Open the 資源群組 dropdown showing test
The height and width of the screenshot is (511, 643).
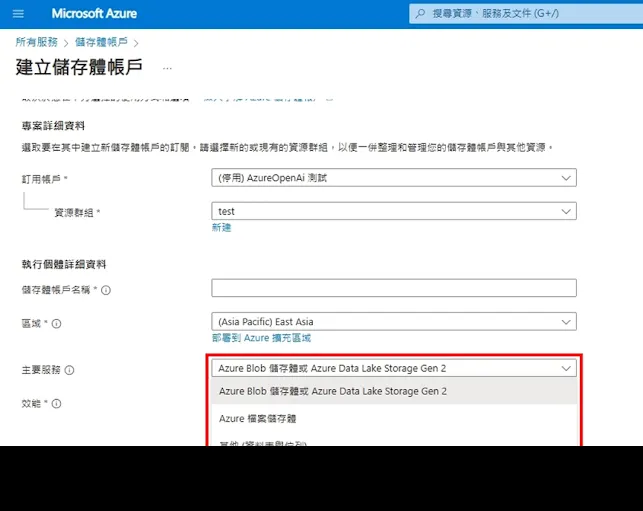[394, 211]
